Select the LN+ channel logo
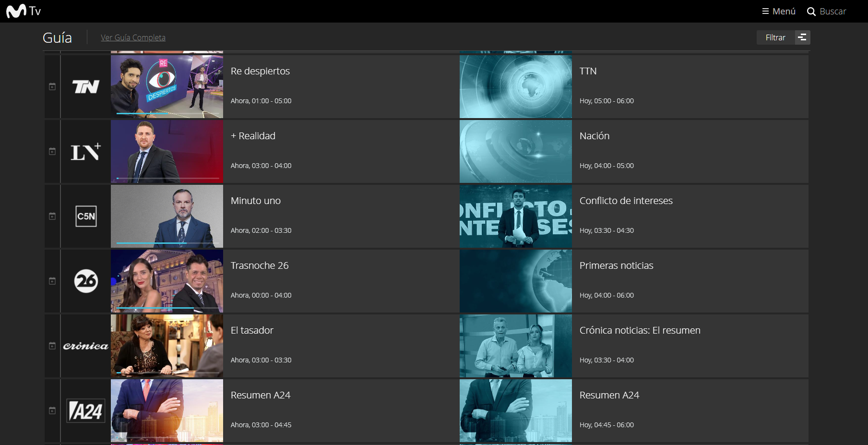Image resolution: width=868 pixels, height=445 pixels. point(86,152)
